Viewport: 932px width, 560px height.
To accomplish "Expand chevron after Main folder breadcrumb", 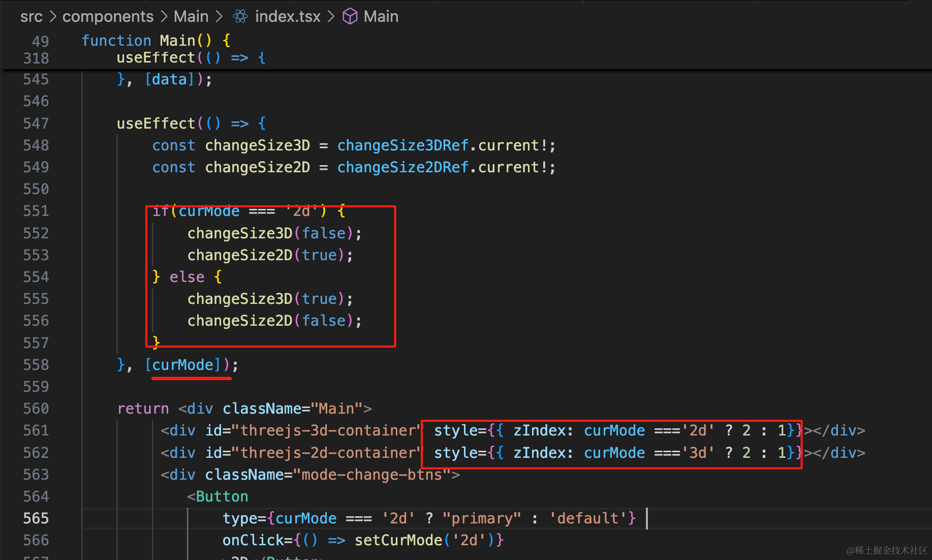I will tap(219, 17).
